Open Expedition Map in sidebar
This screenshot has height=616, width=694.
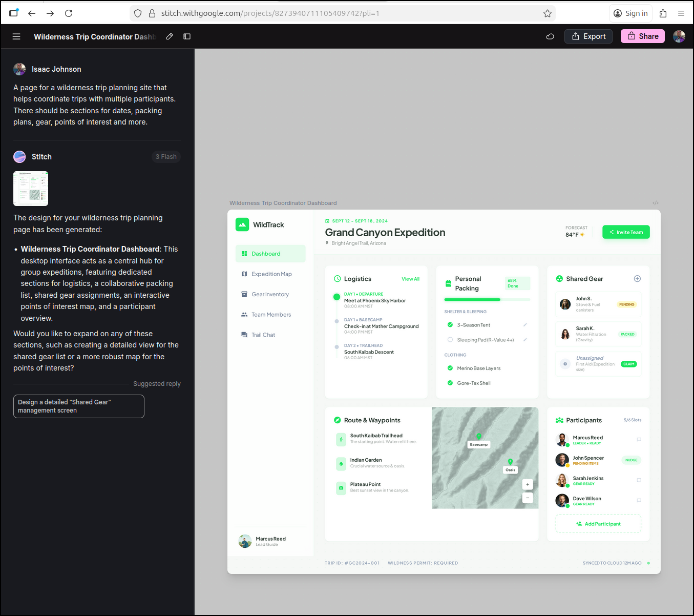pos(271,274)
